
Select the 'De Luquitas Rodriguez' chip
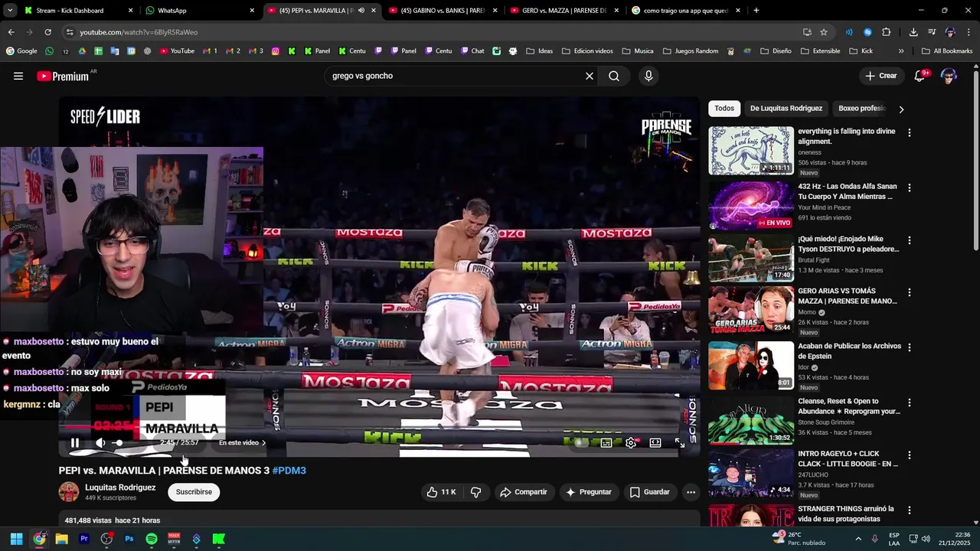[786, 109]
